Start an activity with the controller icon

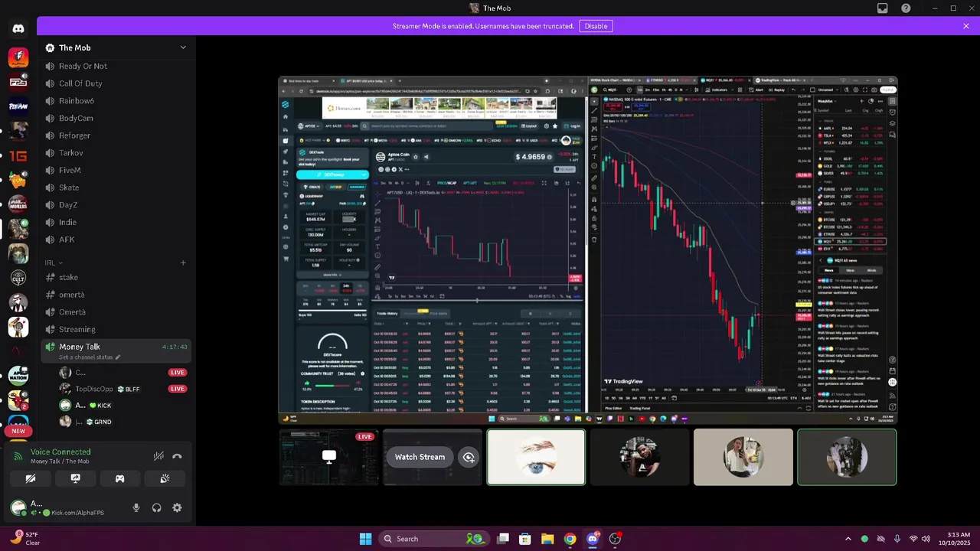pos(120,478)
